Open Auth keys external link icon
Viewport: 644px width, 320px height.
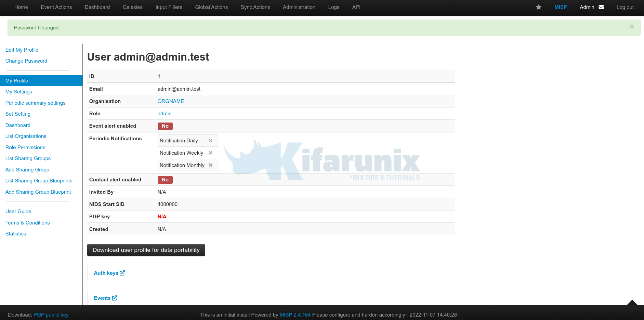[x=122, y=273]
